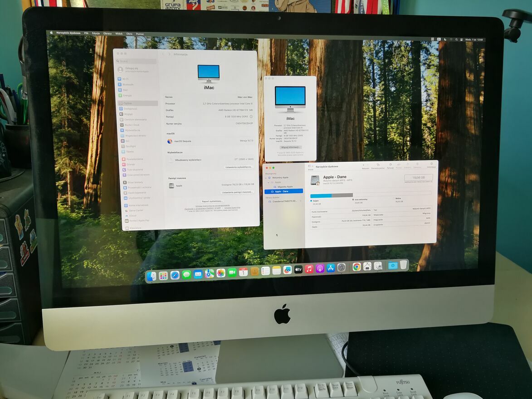Open the Plik menu in the menu bar

tap(86, 33)
